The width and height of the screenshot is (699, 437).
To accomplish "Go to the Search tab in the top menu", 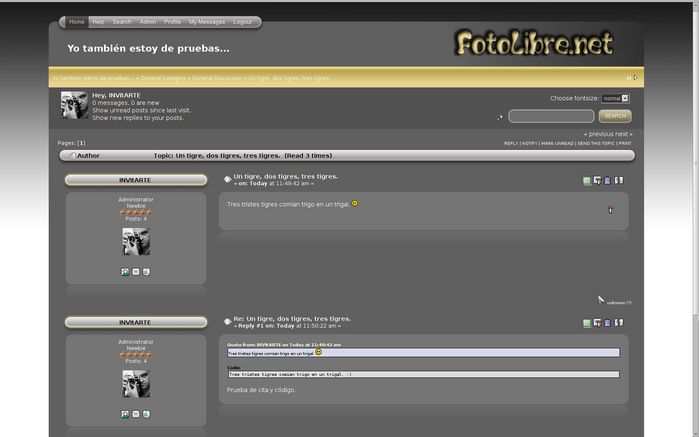I will click(122, 22).
